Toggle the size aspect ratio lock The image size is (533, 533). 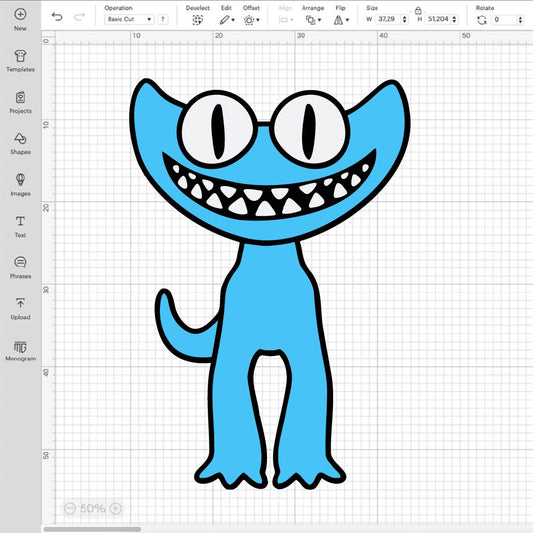pyautogui.click(x=418, y=11)
